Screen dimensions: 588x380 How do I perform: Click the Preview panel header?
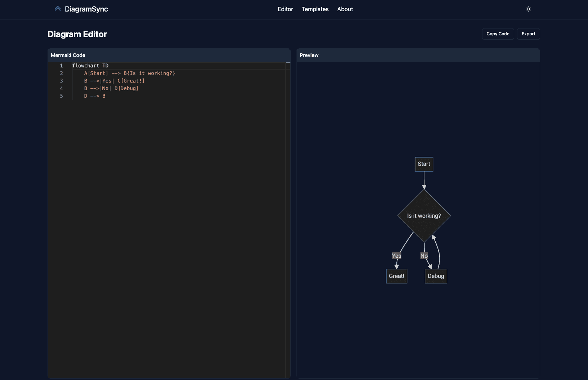pos(418,55)
